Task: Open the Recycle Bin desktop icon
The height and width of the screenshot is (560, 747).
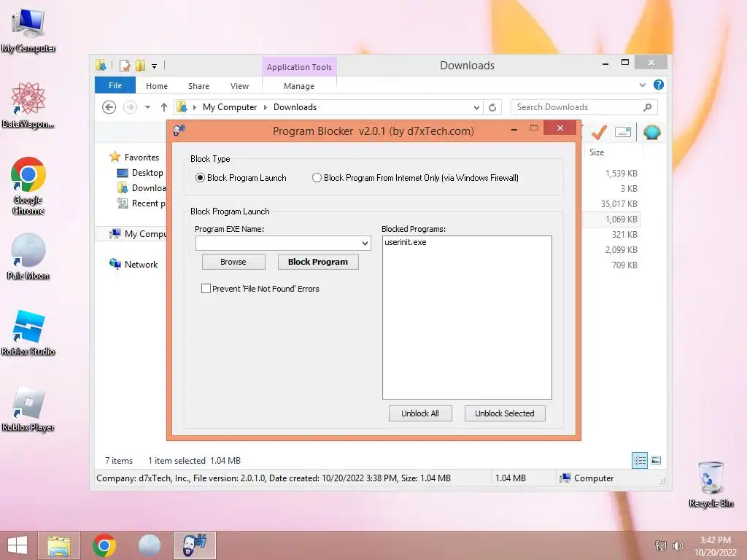Action: coord(711,484)
